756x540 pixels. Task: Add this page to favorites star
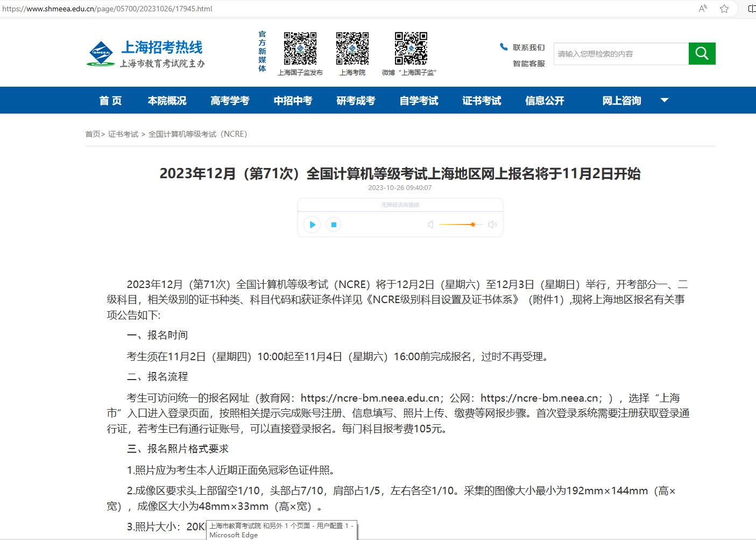pyautogui.click(x=724, y=9)
